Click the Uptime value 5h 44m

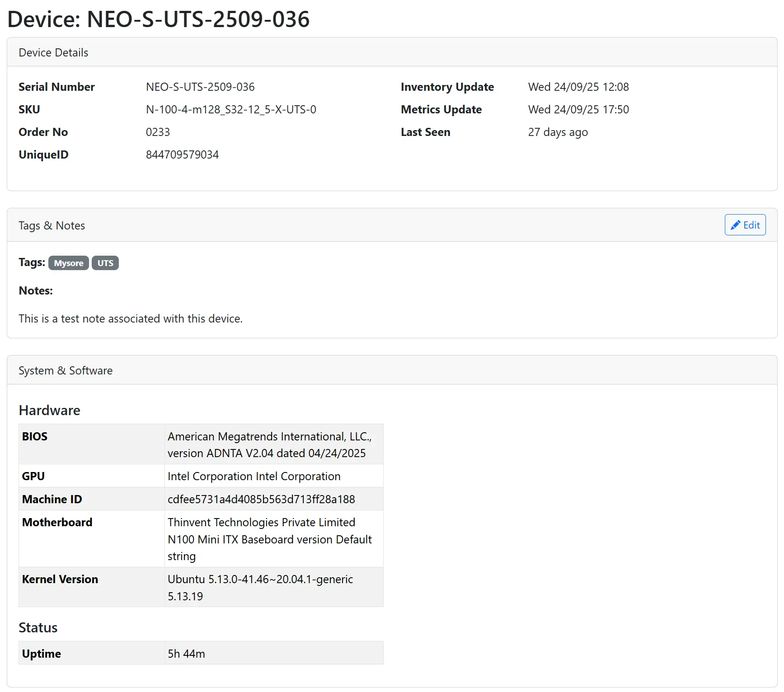pos(186,654)
